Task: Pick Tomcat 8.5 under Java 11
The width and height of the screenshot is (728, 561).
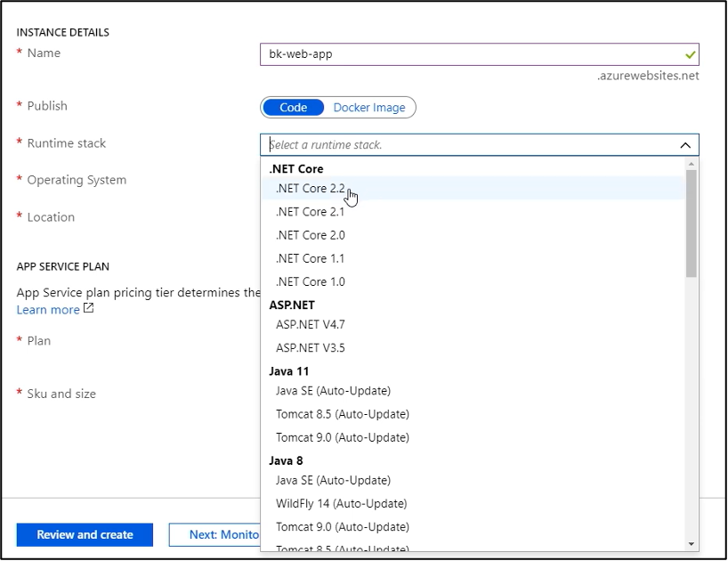Action: tap(342, 414)
